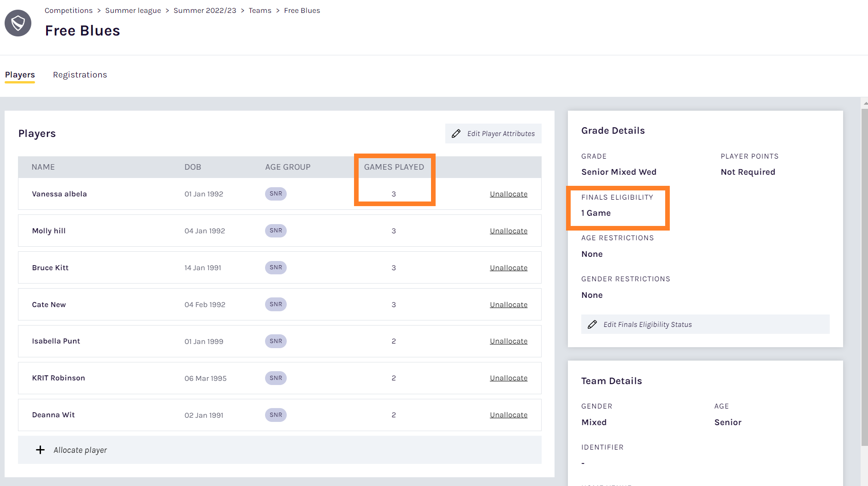Click the plus icon to allocate player
868x486 pixels.
coord(41,450)
